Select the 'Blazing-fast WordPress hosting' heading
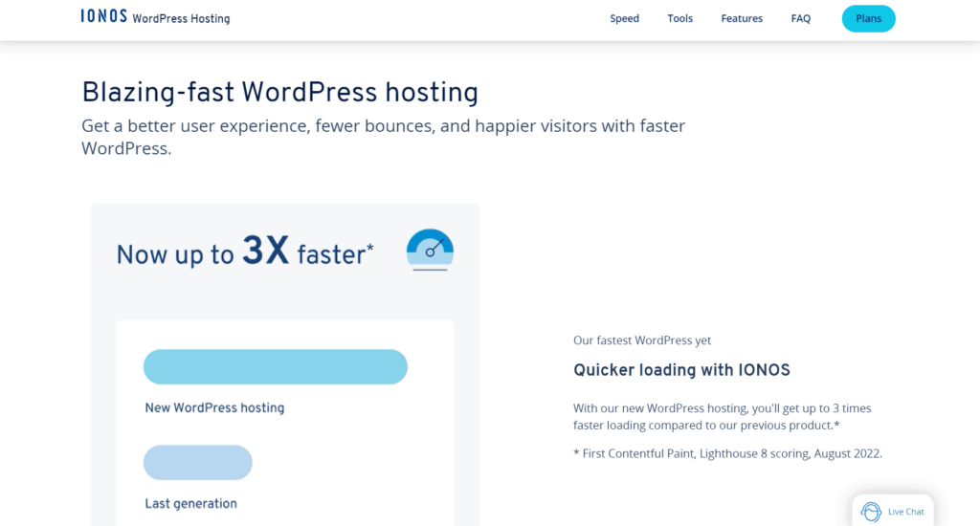The image size is (980, 526). (x=280, y=93)
